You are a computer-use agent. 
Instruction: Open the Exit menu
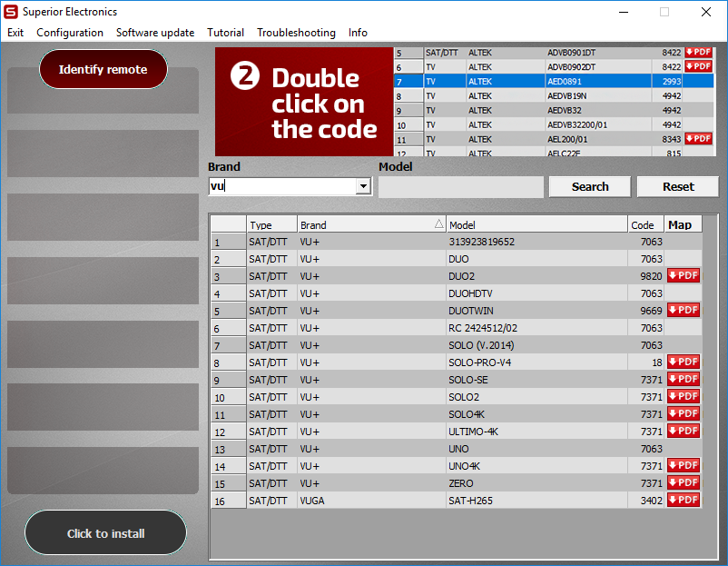[15, 33]
